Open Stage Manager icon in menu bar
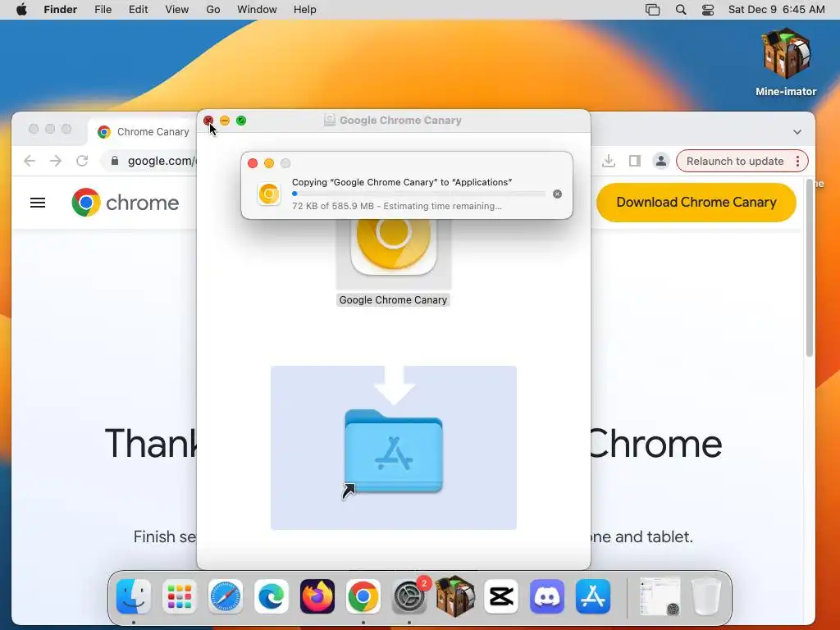 [652, 10]
